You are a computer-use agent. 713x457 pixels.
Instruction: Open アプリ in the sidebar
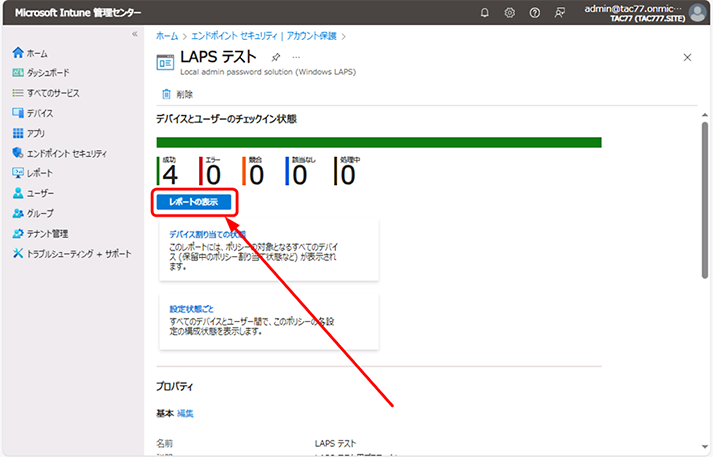[29, 133]
